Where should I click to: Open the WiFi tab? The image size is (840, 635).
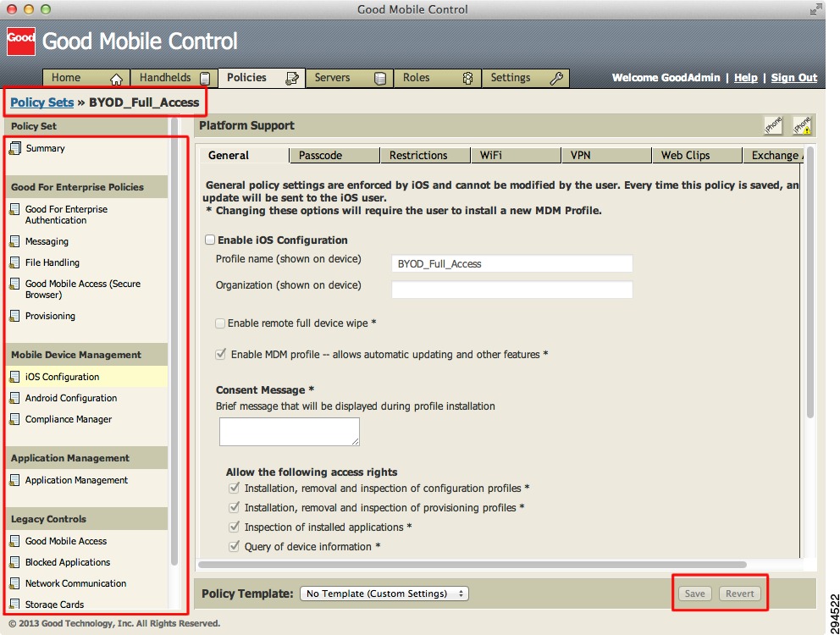(x=516, y=156)
